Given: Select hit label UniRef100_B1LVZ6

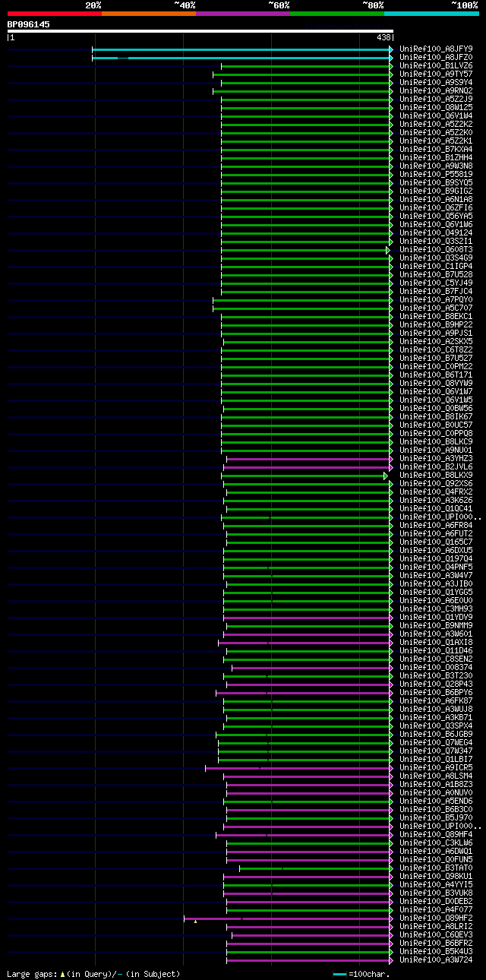Looking at the screenshot, I should [436, 66].
